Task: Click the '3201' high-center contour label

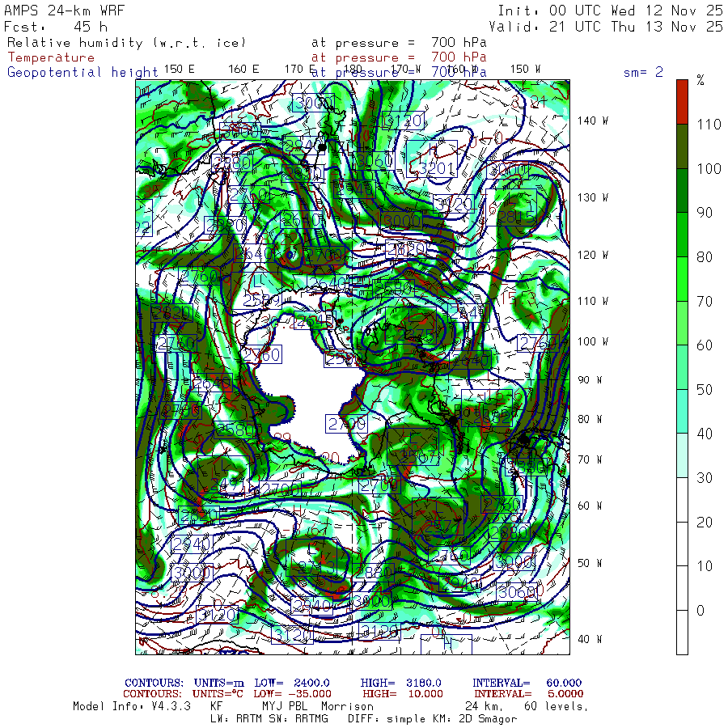Action: pyautogui.click(x=436, y=168)
